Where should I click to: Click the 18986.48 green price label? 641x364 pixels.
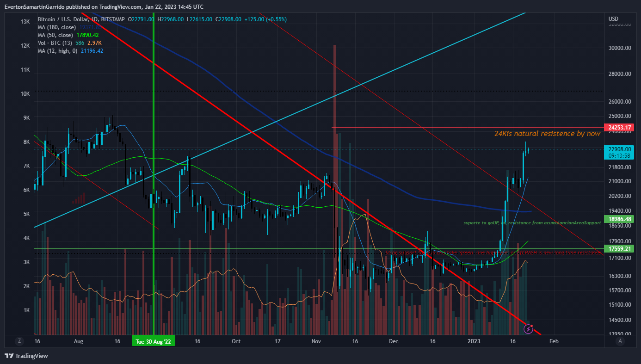[x=619, y=219]
